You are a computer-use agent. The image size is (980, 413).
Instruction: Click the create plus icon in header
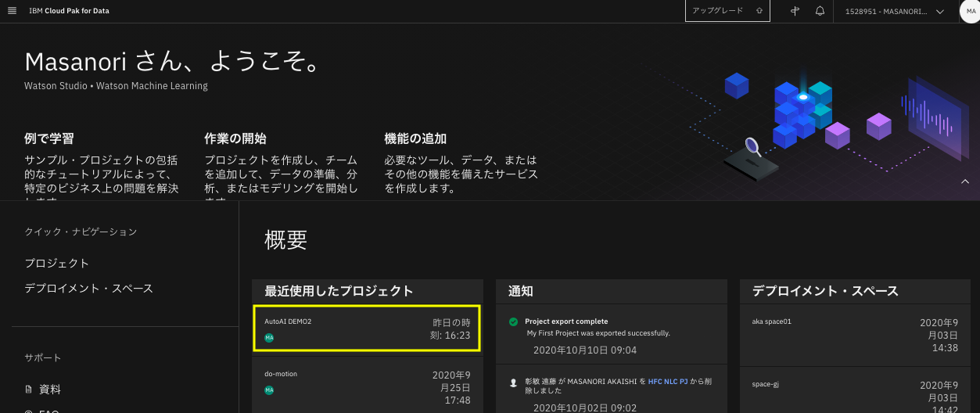[795, 11]
